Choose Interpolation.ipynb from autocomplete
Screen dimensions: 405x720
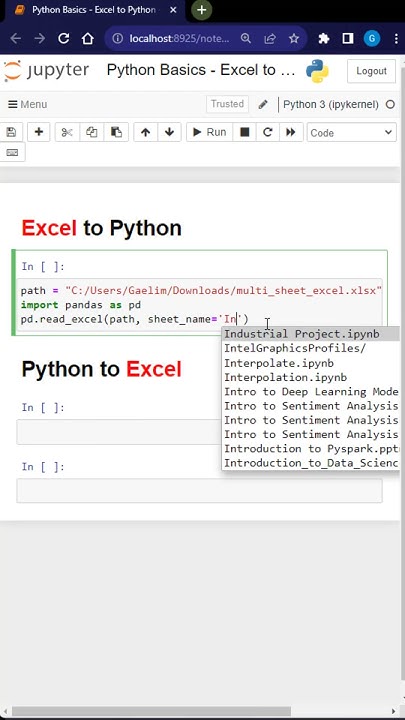pyautogui.click(x=311, y=377)
